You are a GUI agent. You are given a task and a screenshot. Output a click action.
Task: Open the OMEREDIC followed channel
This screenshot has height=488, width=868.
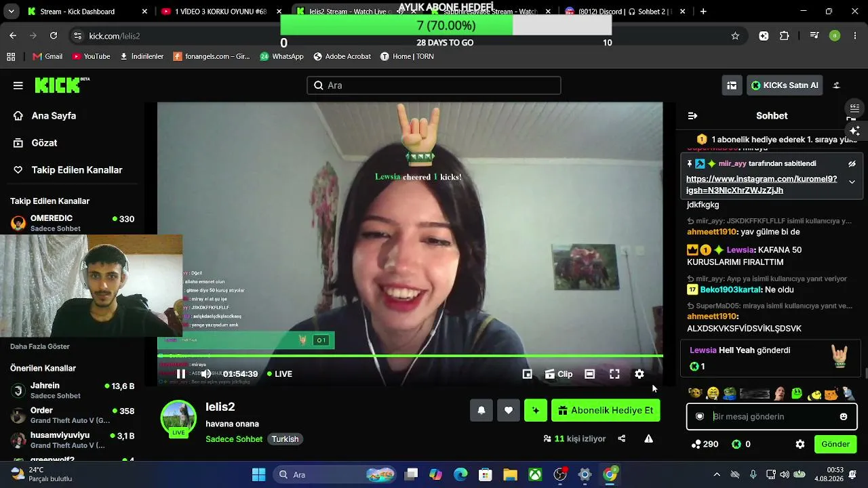pyautogui.click(x=72, y=223)
